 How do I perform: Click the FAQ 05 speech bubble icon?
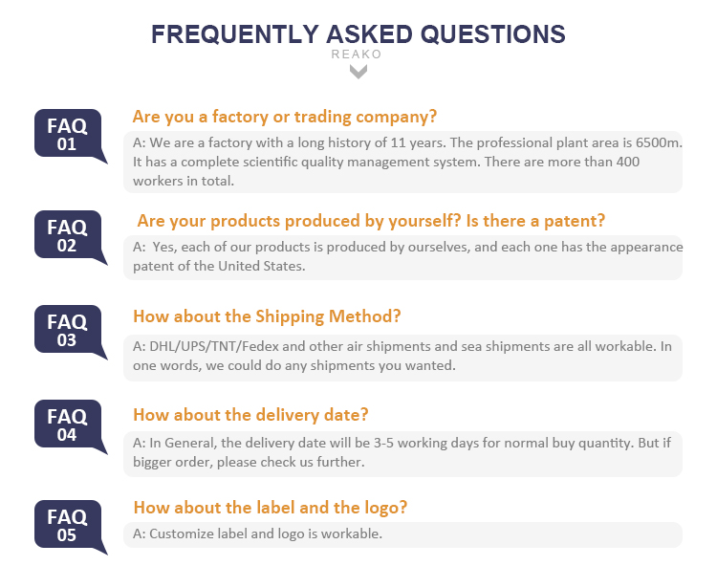[71, 527]
